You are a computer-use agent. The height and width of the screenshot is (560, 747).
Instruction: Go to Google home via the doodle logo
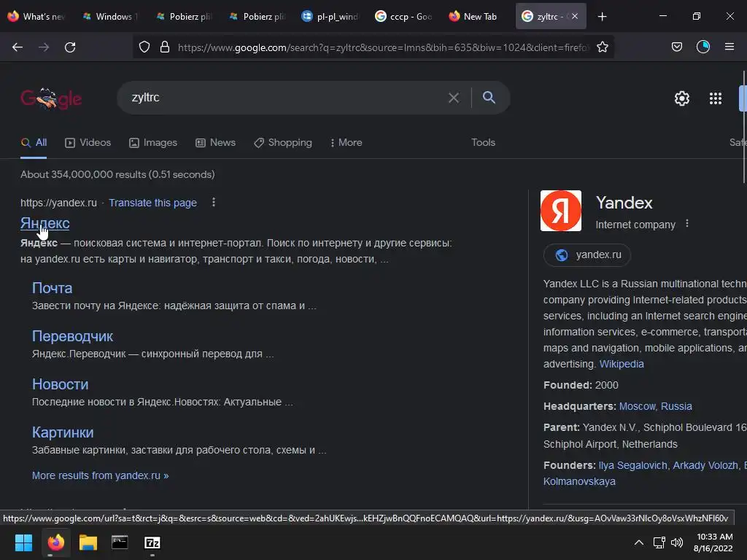click(51, 98)
